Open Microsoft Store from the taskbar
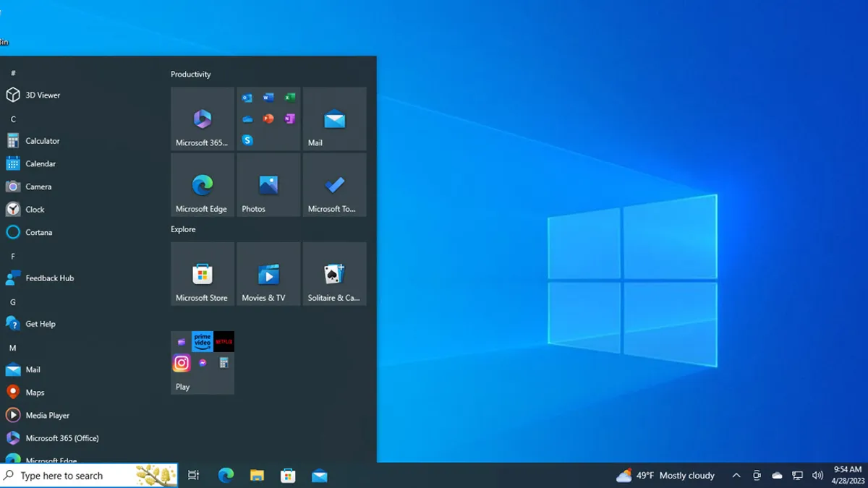868x488 pixels. (289, 476)
